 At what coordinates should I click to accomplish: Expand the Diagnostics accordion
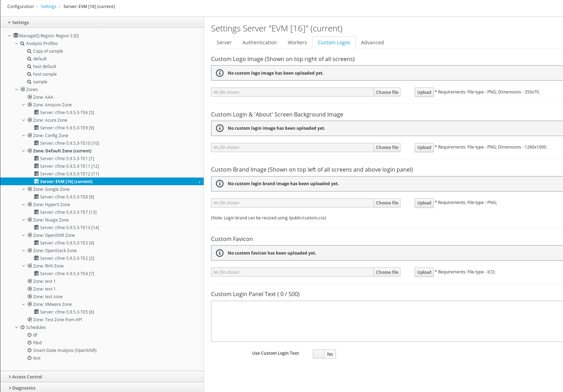tap(102, 387)
